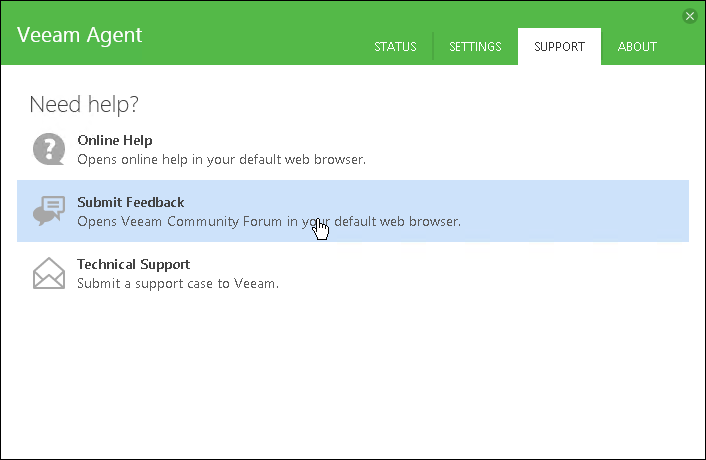This screenshot has height=460, width=706.
Task: Click the 'Need help?' heading
Action: tap(84, 104)
